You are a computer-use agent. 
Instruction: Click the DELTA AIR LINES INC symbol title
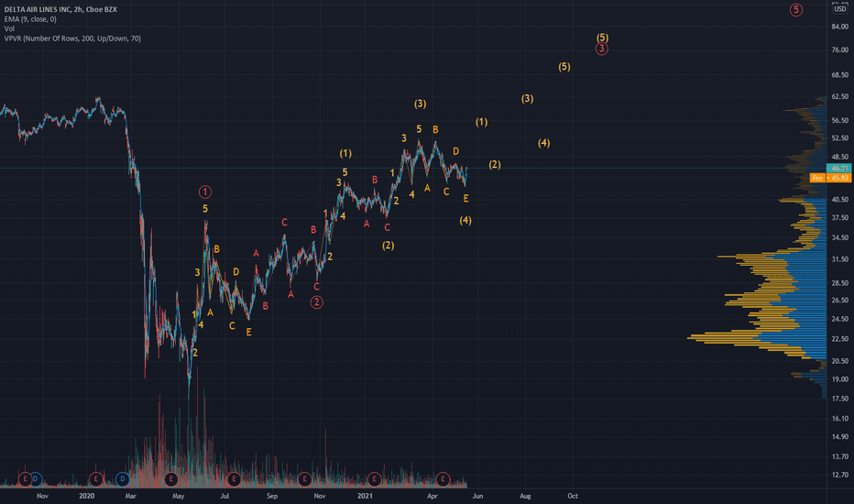[x=60, y=9]
